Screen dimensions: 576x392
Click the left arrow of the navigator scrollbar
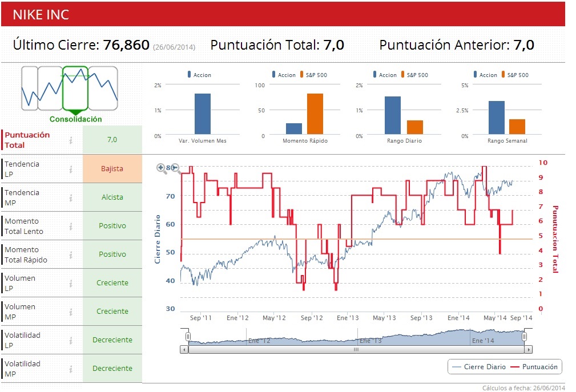(184, 350)
